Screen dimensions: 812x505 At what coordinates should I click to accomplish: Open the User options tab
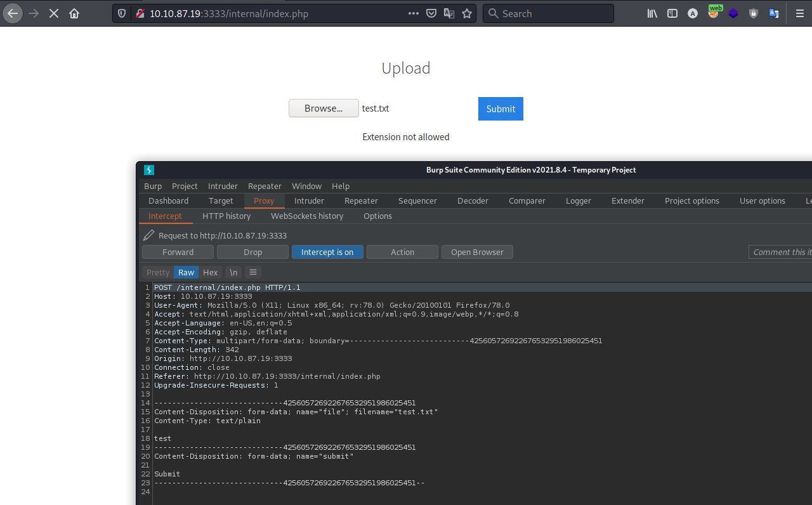click(x=762, y=200)
